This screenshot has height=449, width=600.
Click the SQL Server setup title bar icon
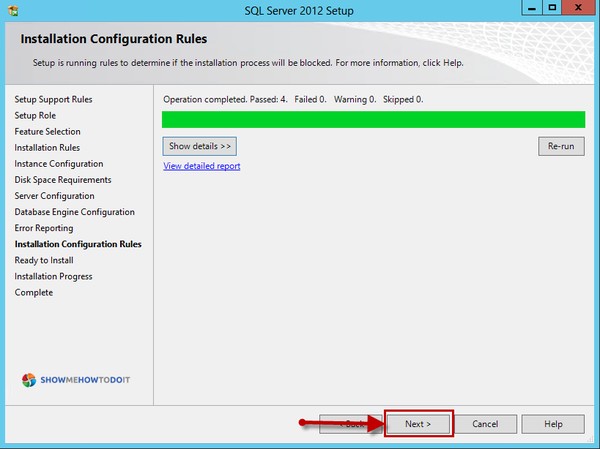coord(13,10)
